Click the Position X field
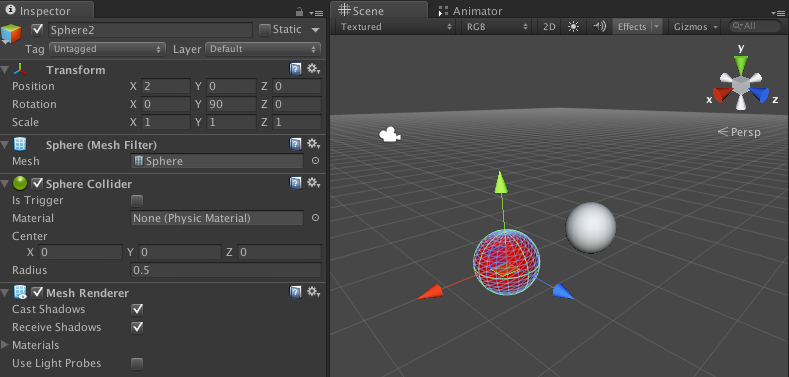789x377 pixels. pos(166,86)
